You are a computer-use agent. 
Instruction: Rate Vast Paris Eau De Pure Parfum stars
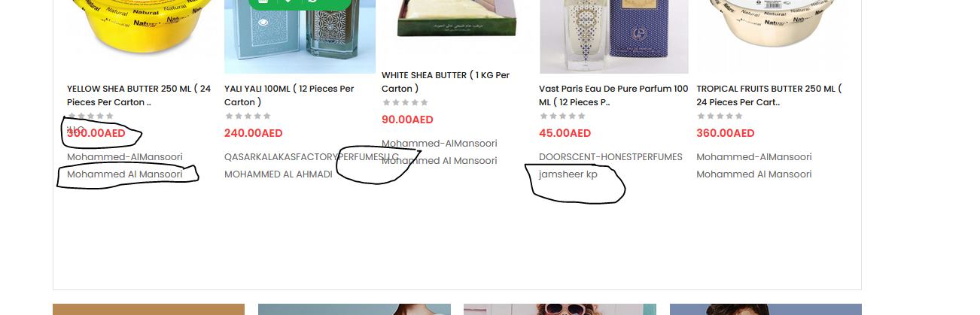click(562, 116)
